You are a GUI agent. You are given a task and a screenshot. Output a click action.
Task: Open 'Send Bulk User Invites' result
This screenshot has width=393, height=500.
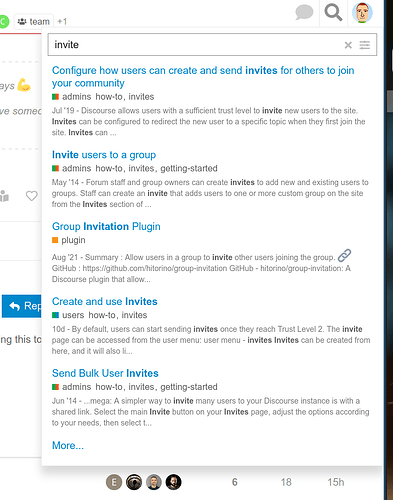105,373
